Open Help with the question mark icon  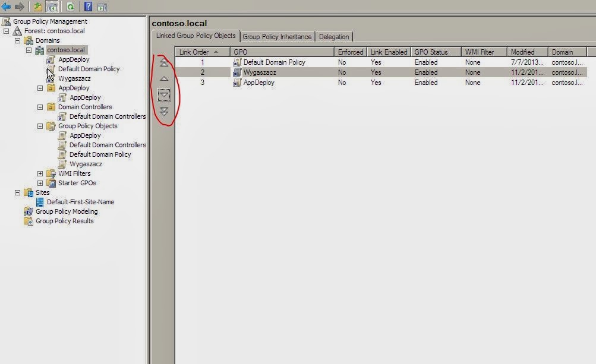coord(88,7)
